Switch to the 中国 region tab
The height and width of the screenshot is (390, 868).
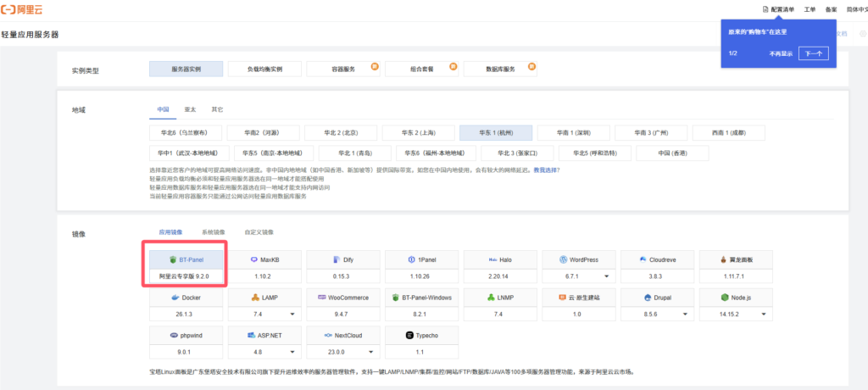pos(163,109)
